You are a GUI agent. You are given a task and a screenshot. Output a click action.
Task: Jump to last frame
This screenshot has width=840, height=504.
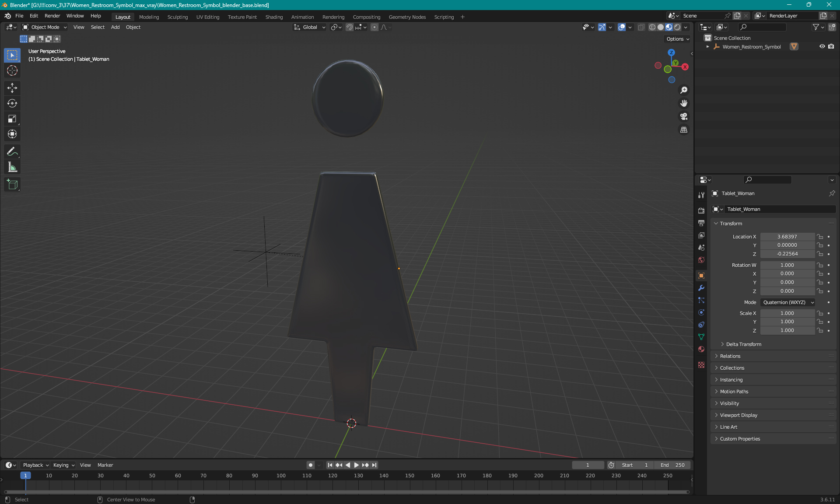[x=374, y=465]
